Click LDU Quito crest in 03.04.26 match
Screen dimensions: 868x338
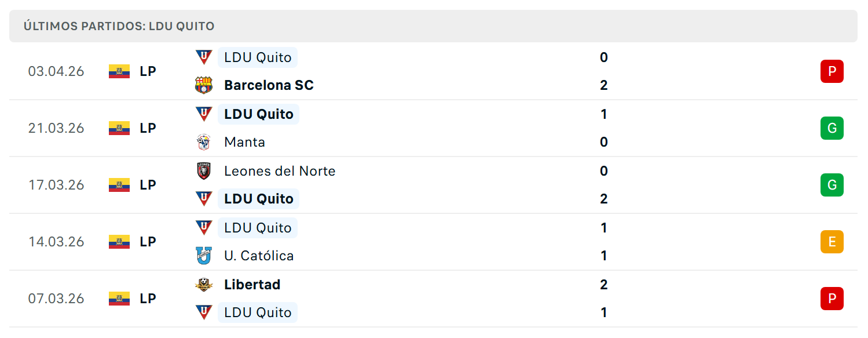204,57
